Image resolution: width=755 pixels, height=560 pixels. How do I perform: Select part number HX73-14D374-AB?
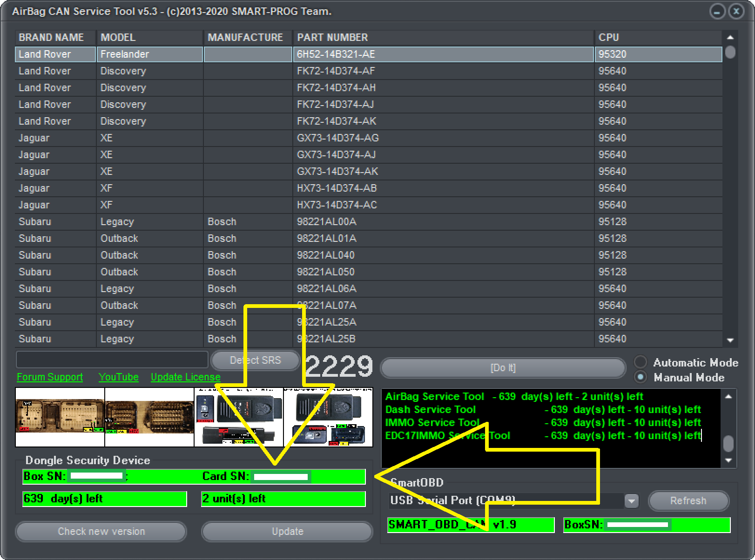(337, 188)
